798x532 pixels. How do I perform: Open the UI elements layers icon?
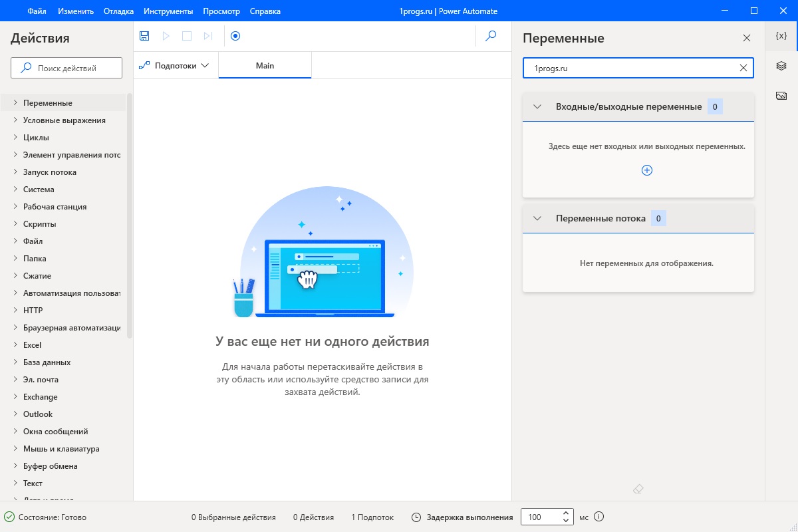coord(781,65)
